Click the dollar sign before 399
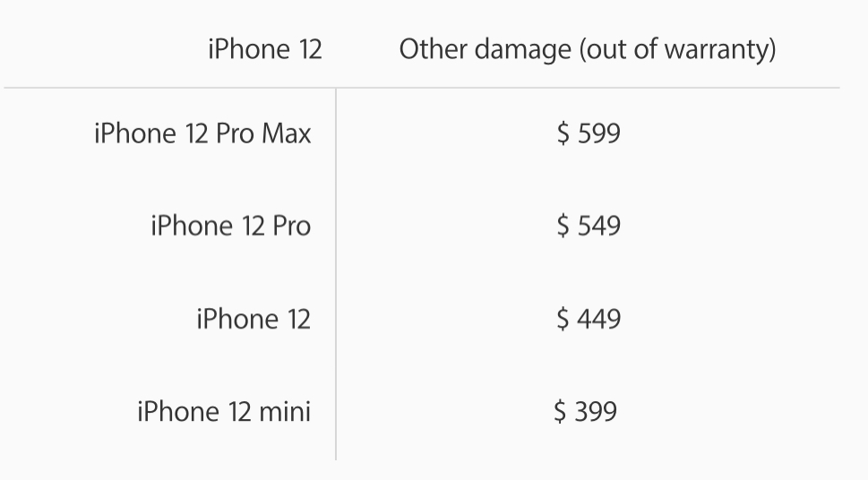 (560, 411)
